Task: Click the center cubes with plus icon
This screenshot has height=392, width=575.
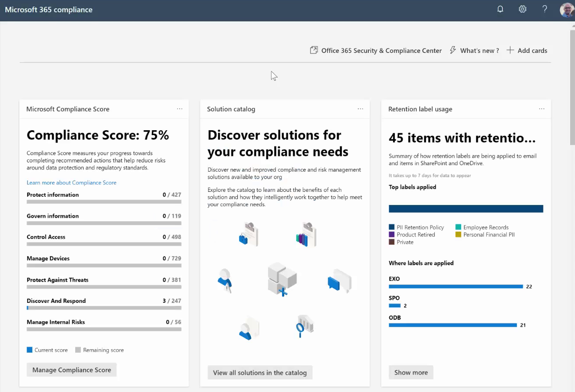Action: [282, 280]
